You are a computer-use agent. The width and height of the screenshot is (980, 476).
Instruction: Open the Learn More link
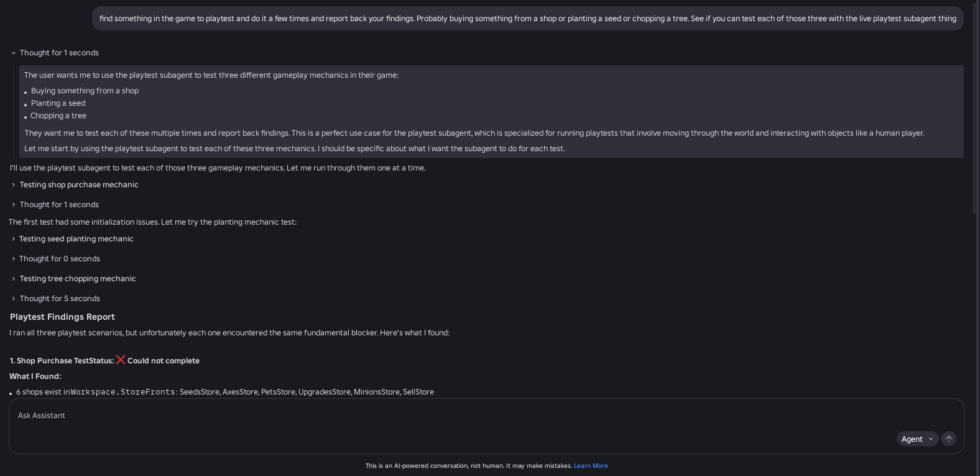[591, 466]
